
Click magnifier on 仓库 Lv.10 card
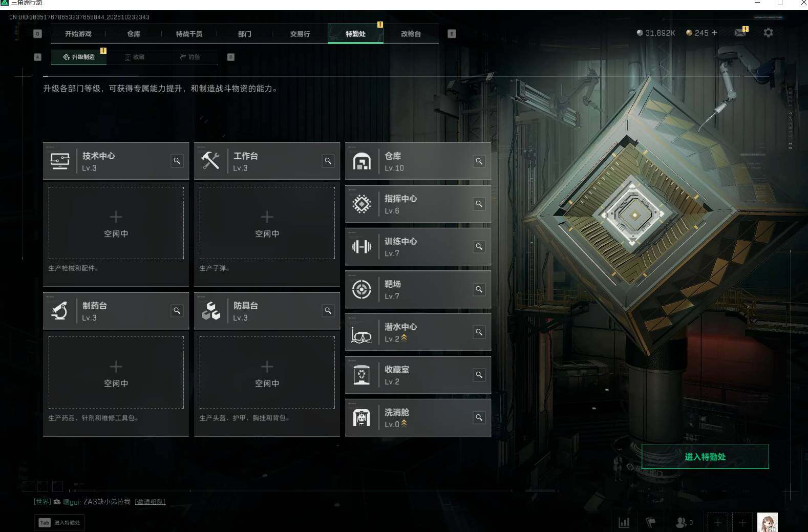[x=479, y=161]
